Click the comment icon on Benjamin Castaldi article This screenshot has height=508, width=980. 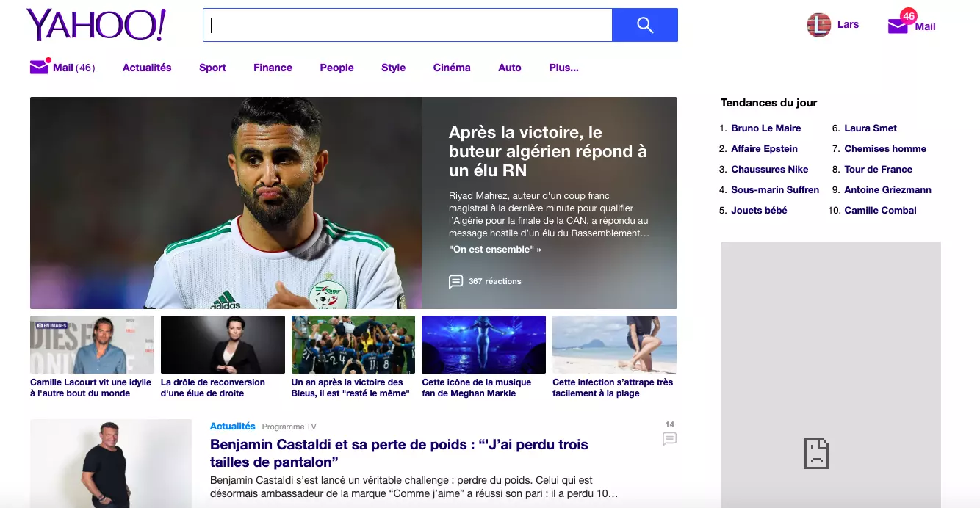click(x=669, y=438)
